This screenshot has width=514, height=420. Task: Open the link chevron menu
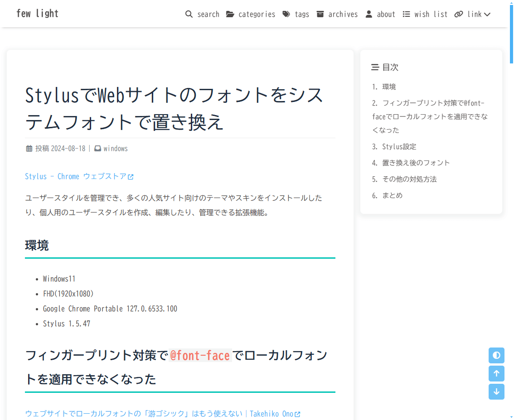pos(488,14)
